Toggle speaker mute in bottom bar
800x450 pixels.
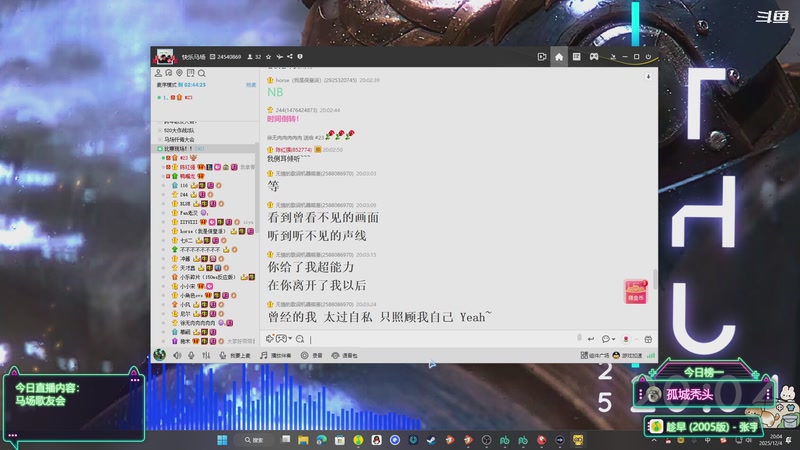(177, 355)
